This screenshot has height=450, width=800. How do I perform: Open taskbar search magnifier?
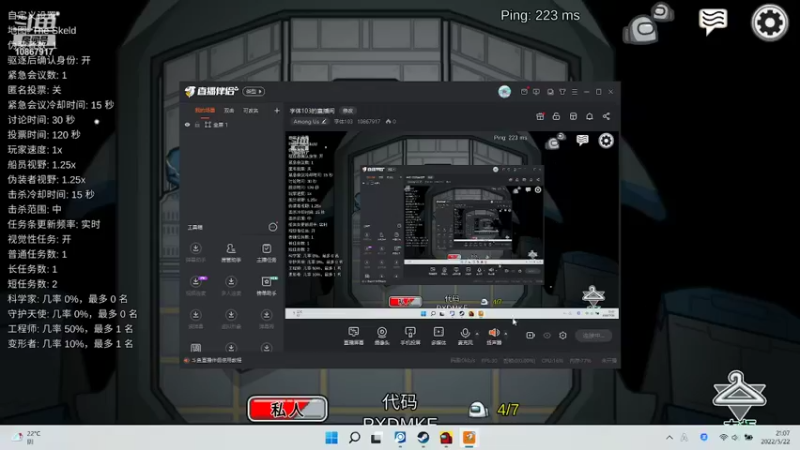(354, 438)
